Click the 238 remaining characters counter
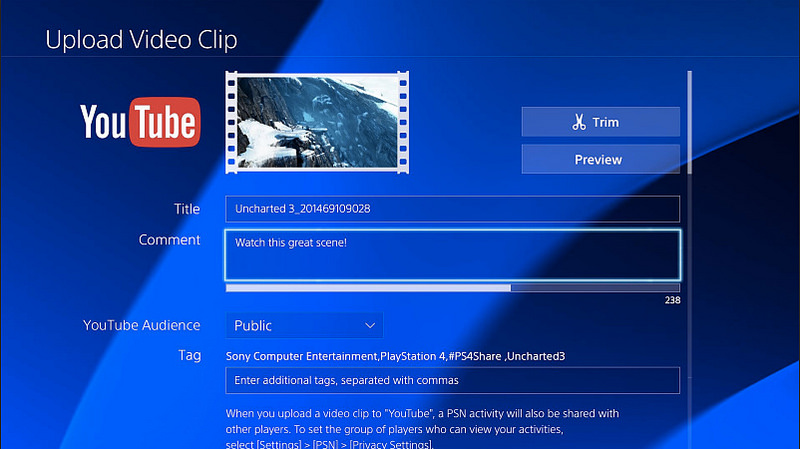 pos(672,300)
